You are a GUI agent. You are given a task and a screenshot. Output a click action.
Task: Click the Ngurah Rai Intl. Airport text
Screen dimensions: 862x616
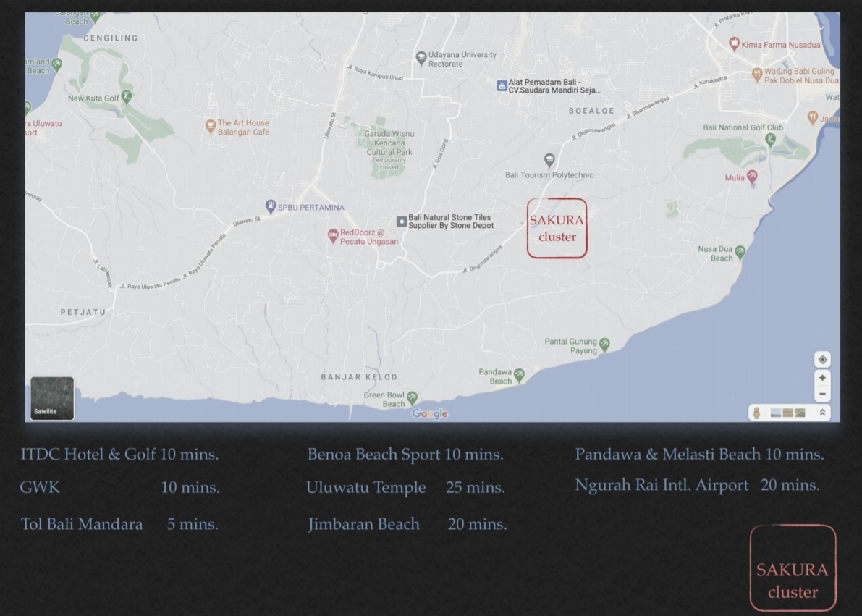pyautogui.click(x=662, y=485)
